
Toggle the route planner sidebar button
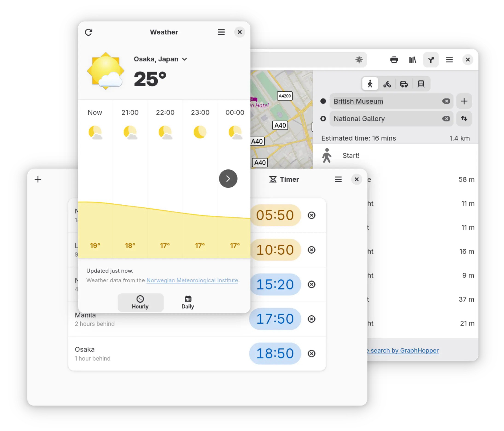point(431,60)
